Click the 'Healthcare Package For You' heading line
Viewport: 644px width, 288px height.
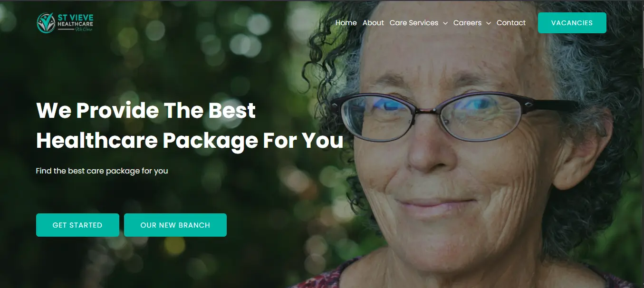(x=190, y=141)
